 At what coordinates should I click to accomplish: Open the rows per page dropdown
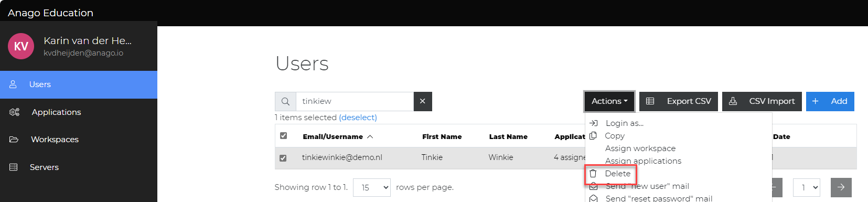click(x=372, y=187)
